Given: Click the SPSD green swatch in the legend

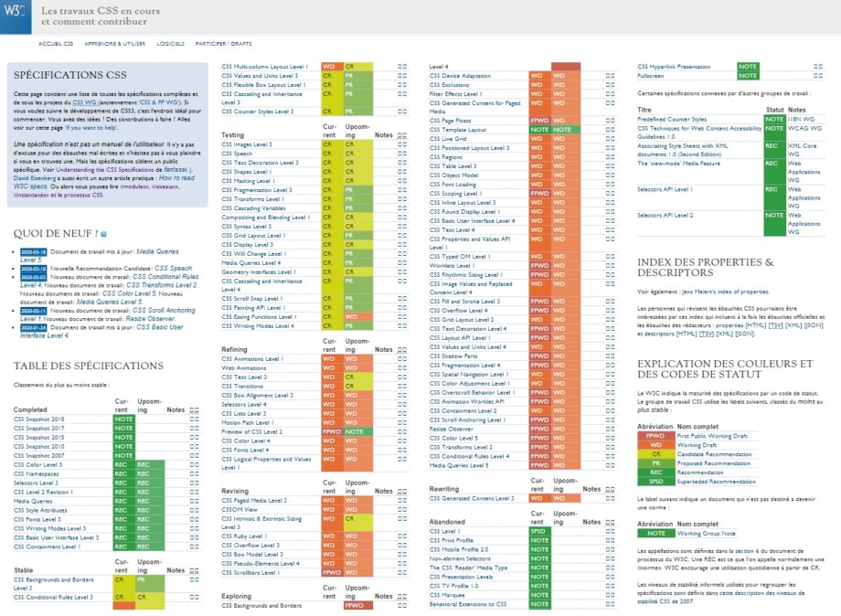Looking at the screenshot, I should coord(655,482).
